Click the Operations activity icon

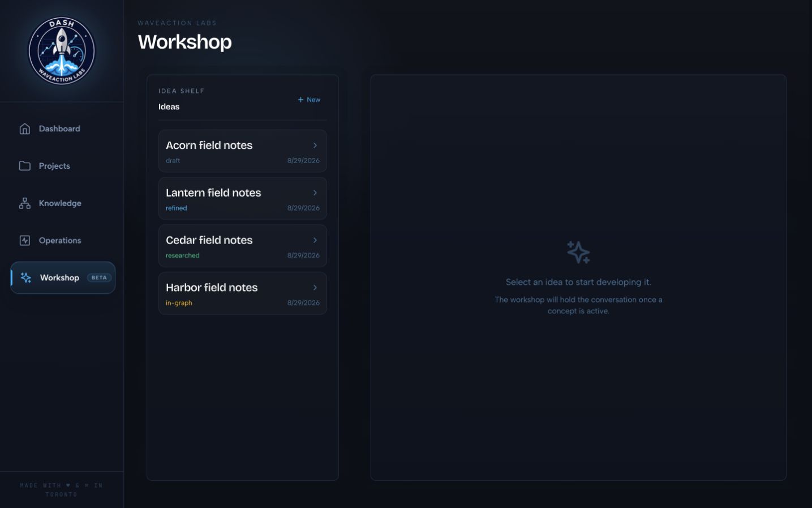pos(25,241)
